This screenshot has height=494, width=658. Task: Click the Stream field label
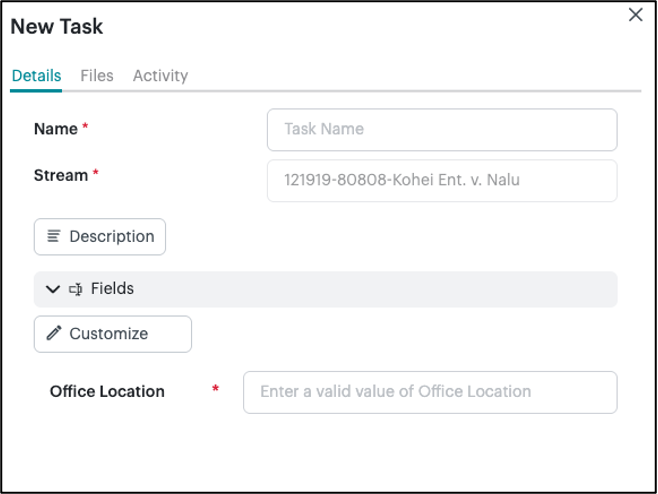click(61, 175)
